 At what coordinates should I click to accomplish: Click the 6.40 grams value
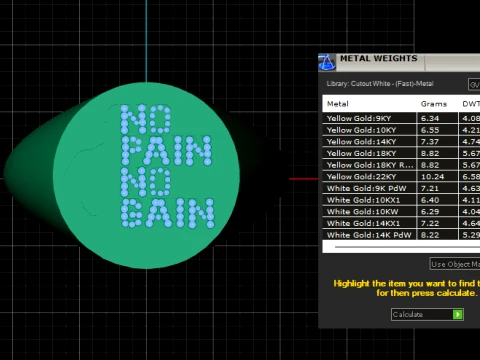[430, 200]
